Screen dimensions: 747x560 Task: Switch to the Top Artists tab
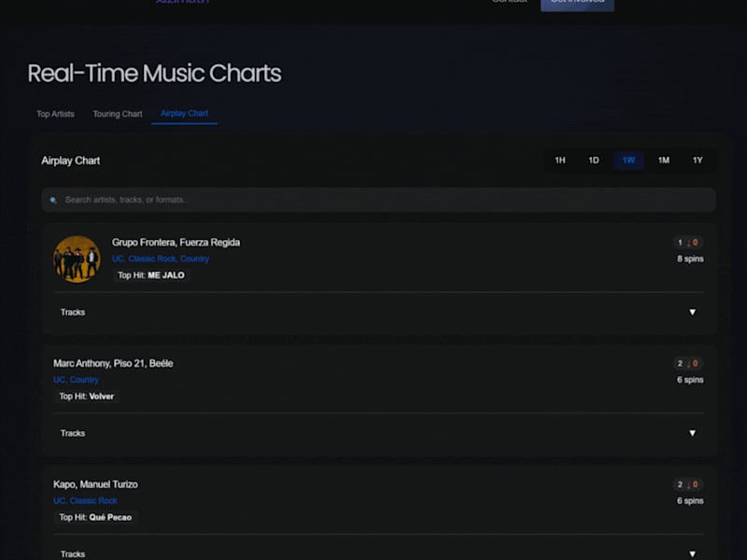[x=55, y=114]
